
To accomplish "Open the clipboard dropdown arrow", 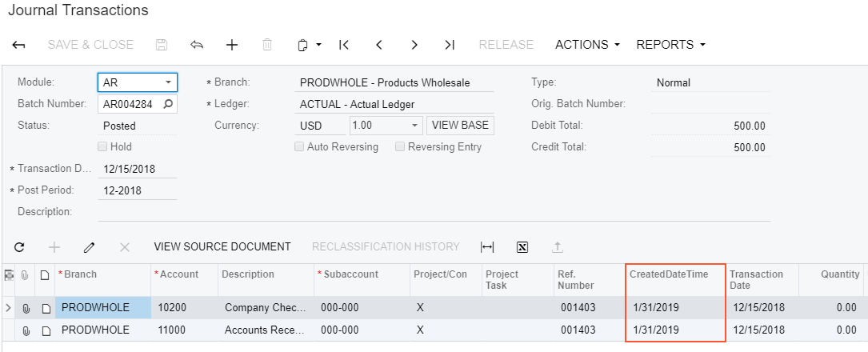I will click(x=318, y=46).
